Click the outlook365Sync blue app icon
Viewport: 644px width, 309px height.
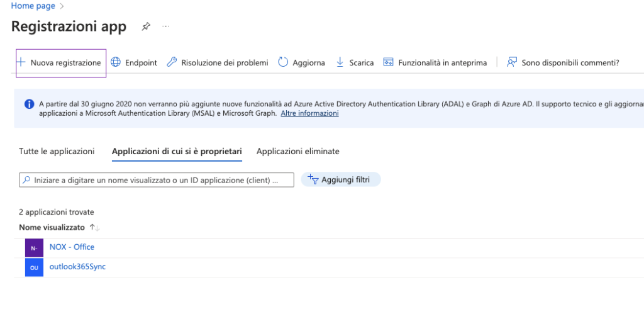[34, 267]
